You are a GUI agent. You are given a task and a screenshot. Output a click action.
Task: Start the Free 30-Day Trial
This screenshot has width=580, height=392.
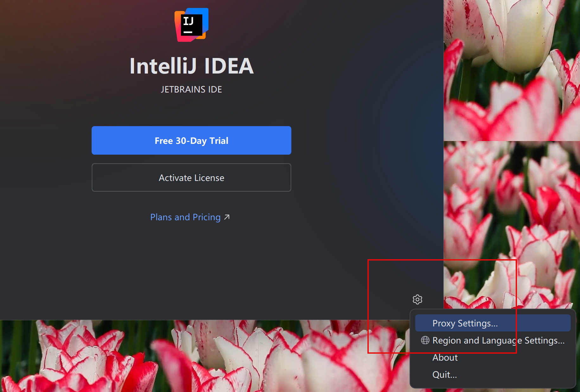[x=191, y=140]
